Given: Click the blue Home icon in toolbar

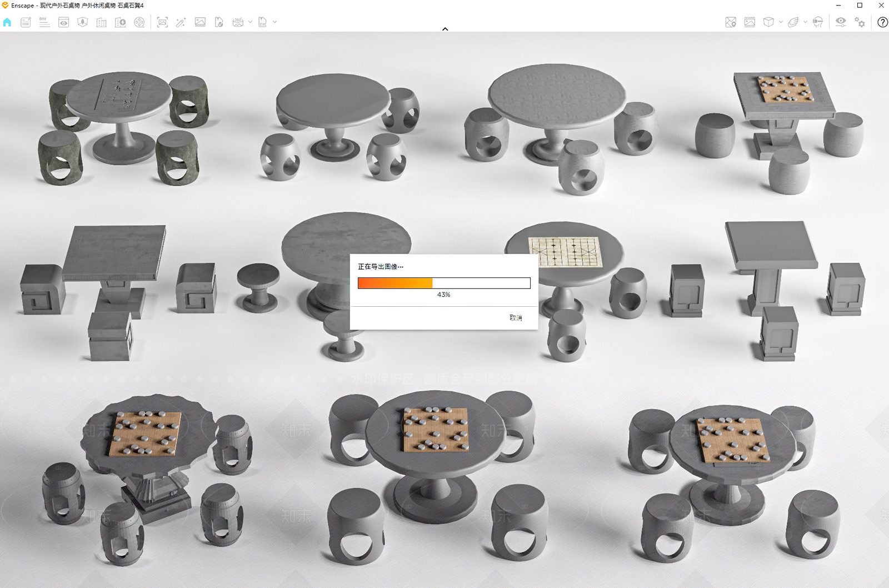Looking at the screenshot, I should pyautogui.click(x=7, y=22).
